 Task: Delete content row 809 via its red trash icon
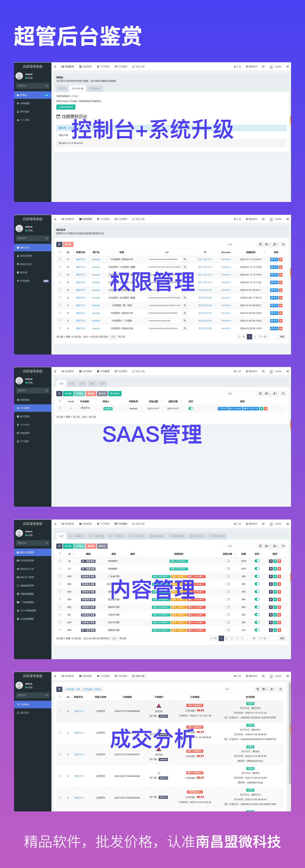click(279, 630)
